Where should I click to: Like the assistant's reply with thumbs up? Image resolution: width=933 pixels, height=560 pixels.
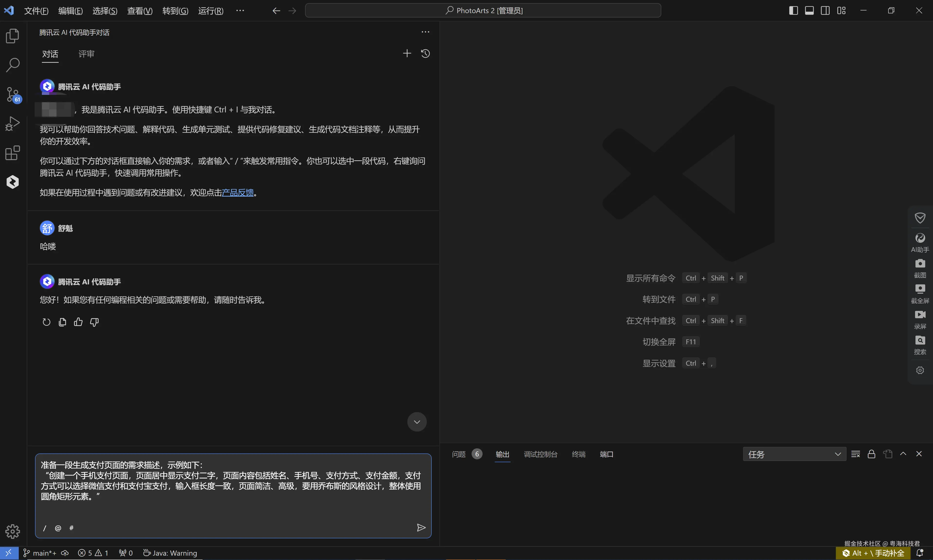[x=78, y=322]
